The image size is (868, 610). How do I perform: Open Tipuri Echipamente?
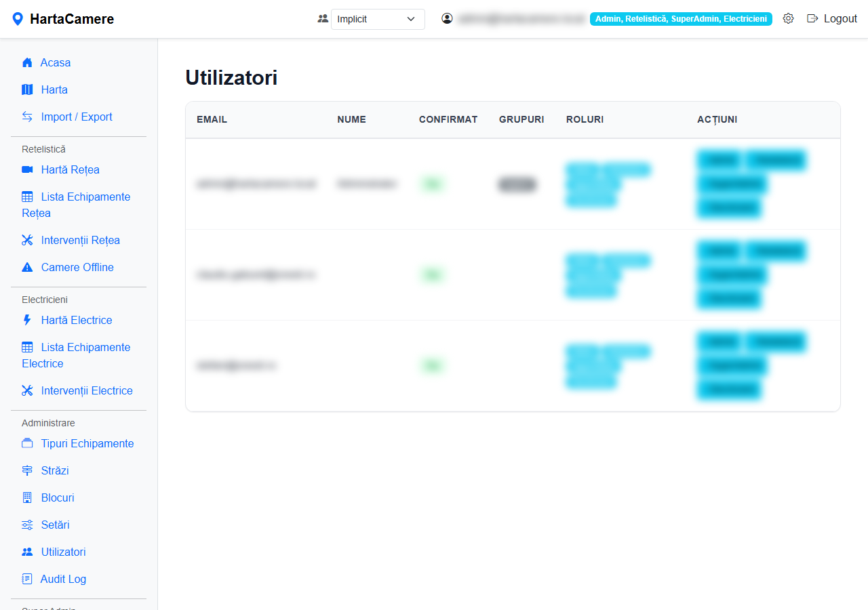click(87, 443)
